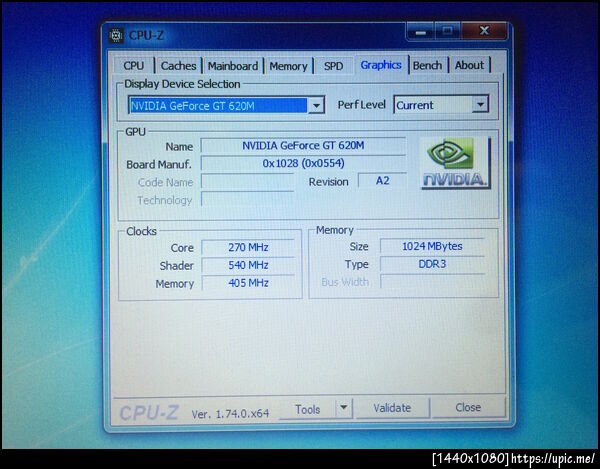This screenshot has width=600, height=469.
Task: Open the CPU tab
Action: tap(134, 65)
